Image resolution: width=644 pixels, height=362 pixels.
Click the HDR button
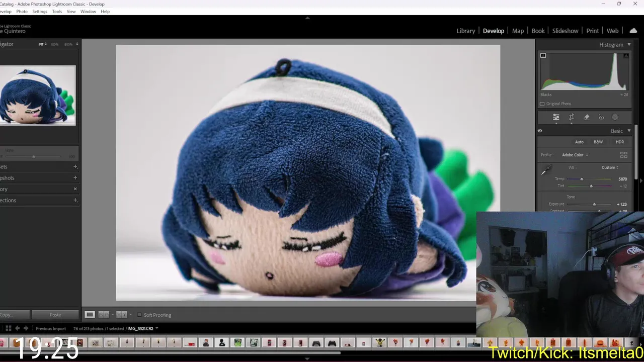(x=620, y=142)
